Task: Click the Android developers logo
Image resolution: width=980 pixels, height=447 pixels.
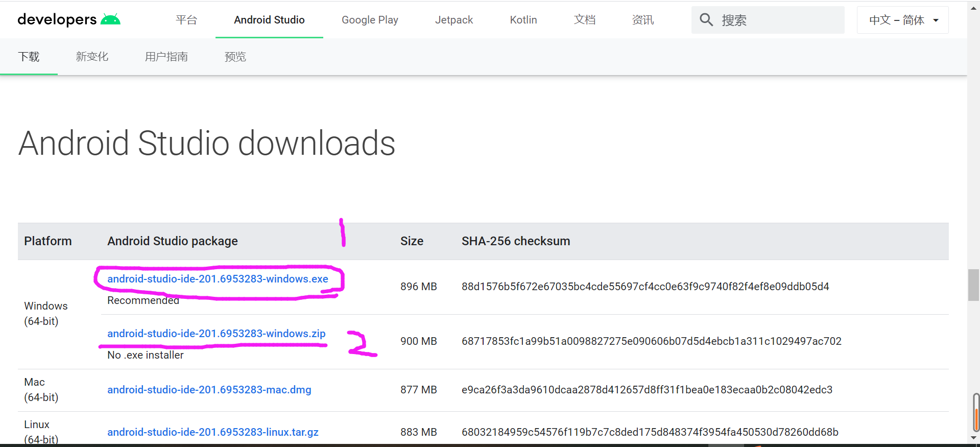Action: tap(69, 19)
